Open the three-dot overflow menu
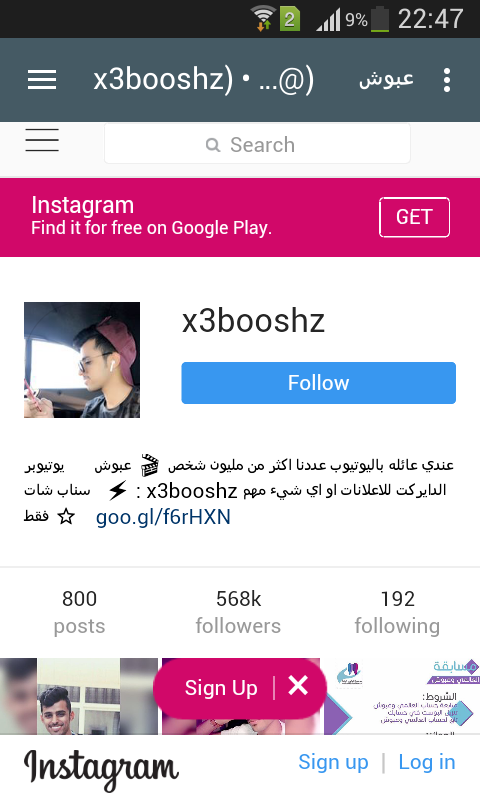The height and width of the screenshot is (800, 480). [x=447, y=80]
